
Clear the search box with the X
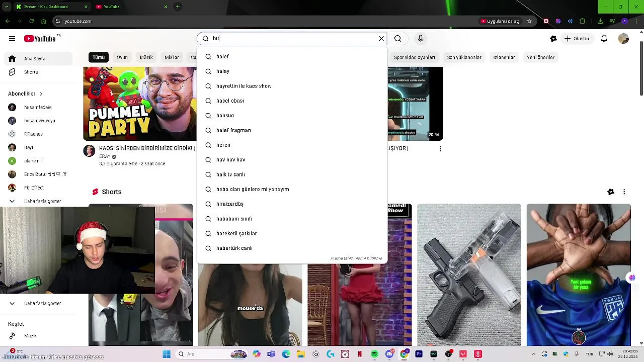click(x=381, y=39)
